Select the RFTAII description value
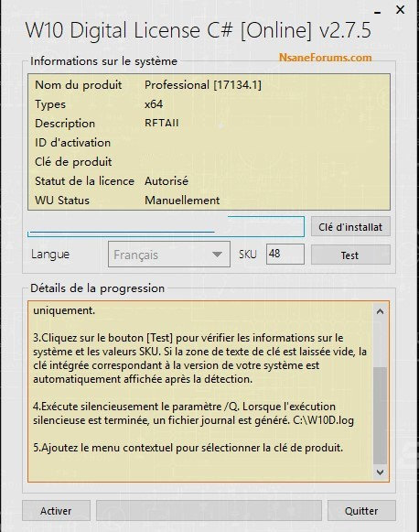The height and width of the screenshot is (532, 419). [161, 123]
